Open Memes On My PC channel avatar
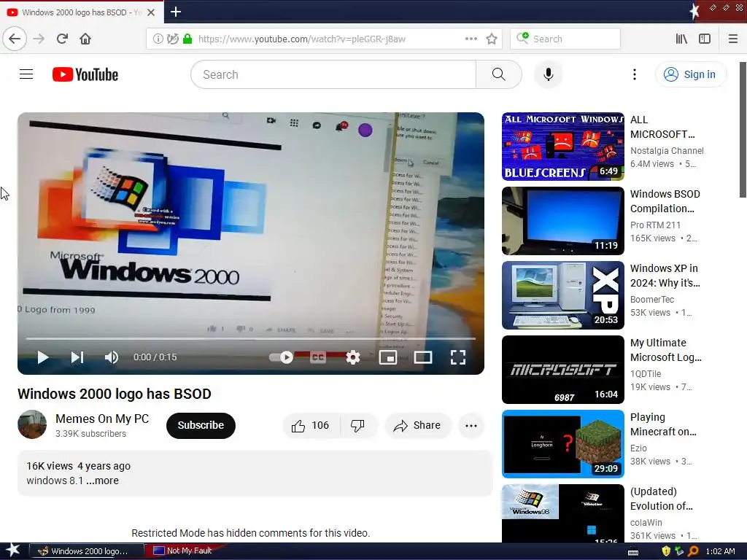The height and width of the screenshot is (560, 747). click(x=32, y=424)
